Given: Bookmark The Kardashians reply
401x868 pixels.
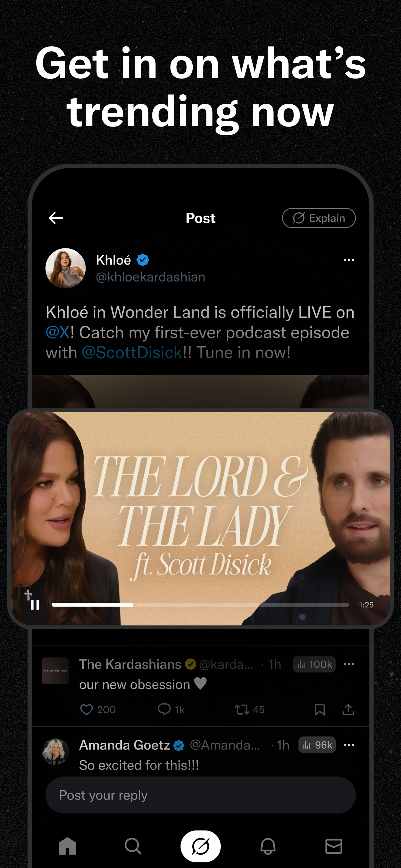Looking at the screenshot, I should pyautogui.click(x=319, y=710).
